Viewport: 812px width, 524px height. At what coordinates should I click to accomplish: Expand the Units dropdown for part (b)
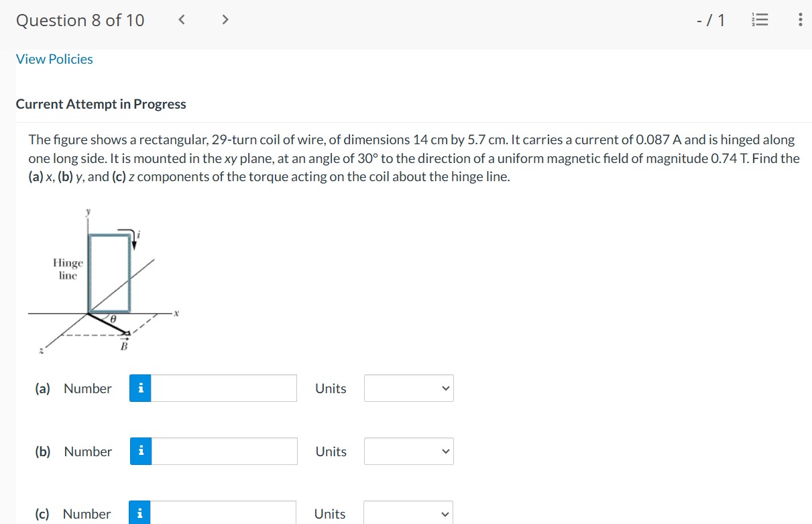tap(409, 452)
